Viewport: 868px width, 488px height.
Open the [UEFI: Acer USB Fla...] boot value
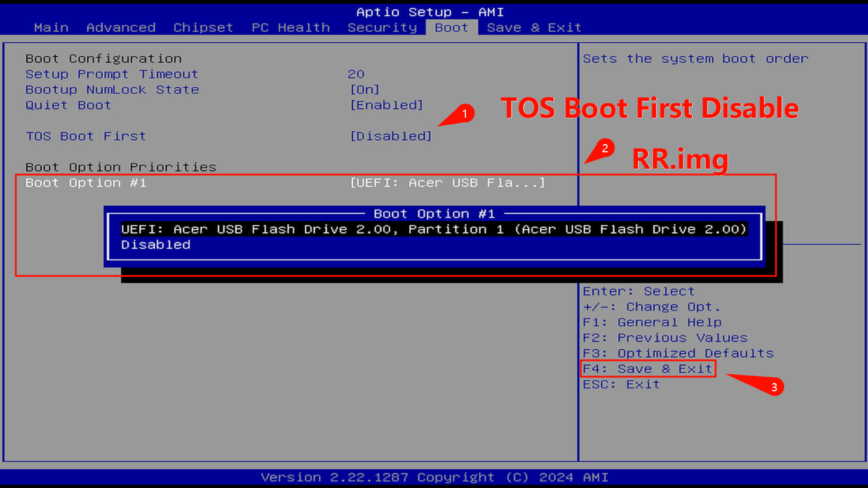coord(448,183)
